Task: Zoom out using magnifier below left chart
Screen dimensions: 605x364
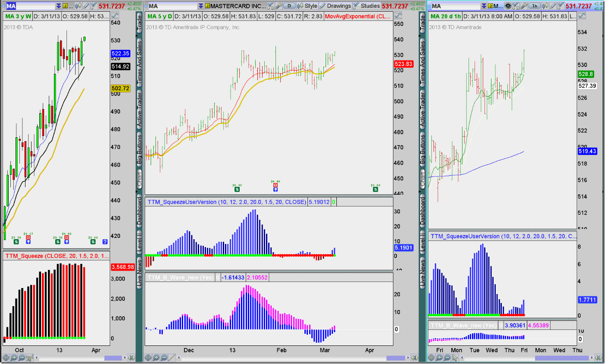Action: (x=22, y=358)
